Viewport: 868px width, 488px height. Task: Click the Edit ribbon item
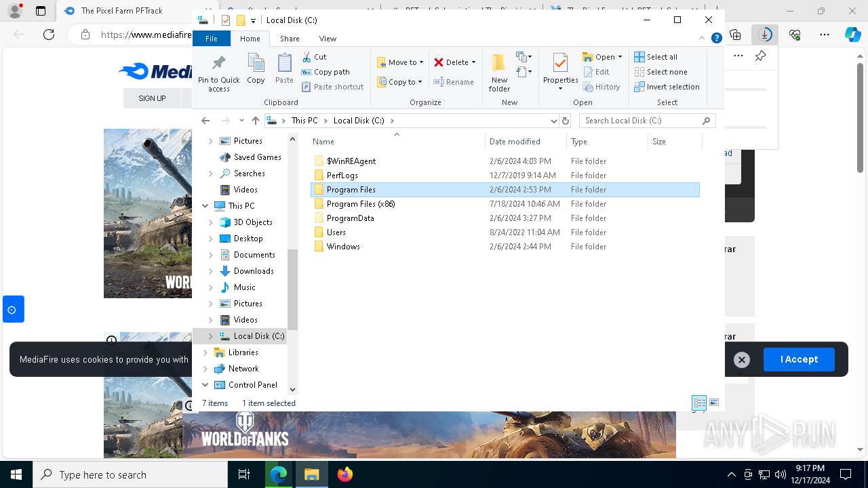(596, 72)
